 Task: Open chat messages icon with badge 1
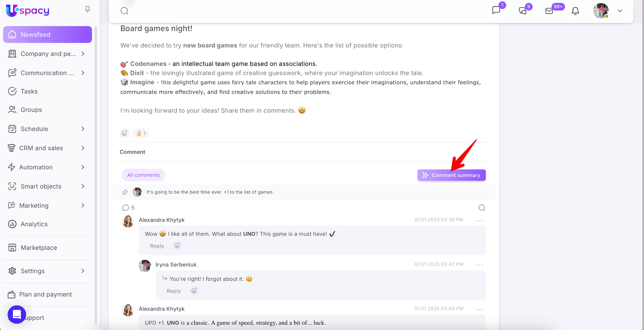pos(496,10)
